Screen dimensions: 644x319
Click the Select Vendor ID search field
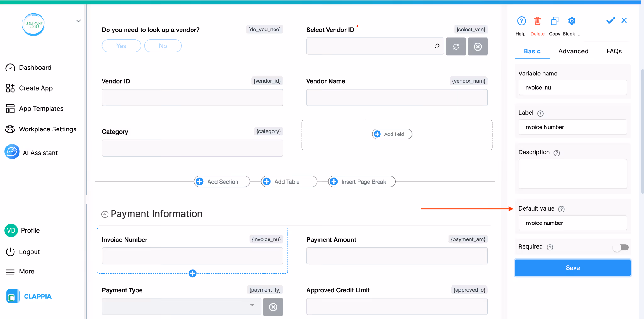pyautogui.click(x=375, y=46)
